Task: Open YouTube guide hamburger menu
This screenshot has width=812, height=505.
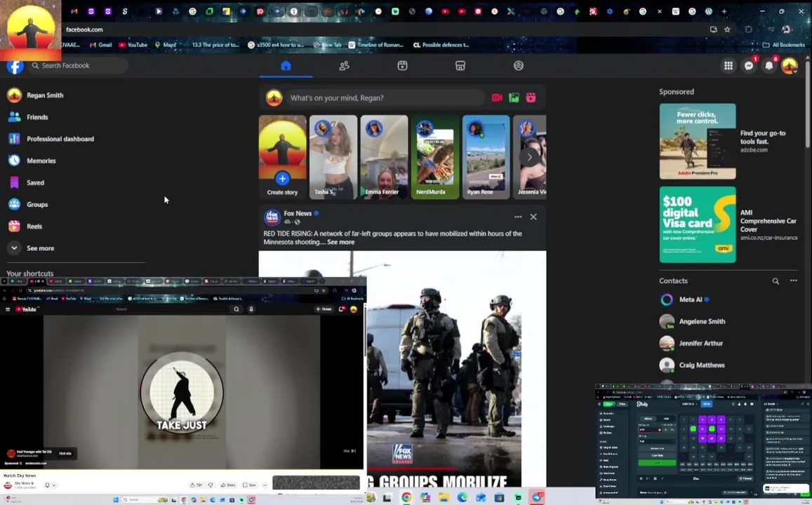Action: (x=8, y=309)
